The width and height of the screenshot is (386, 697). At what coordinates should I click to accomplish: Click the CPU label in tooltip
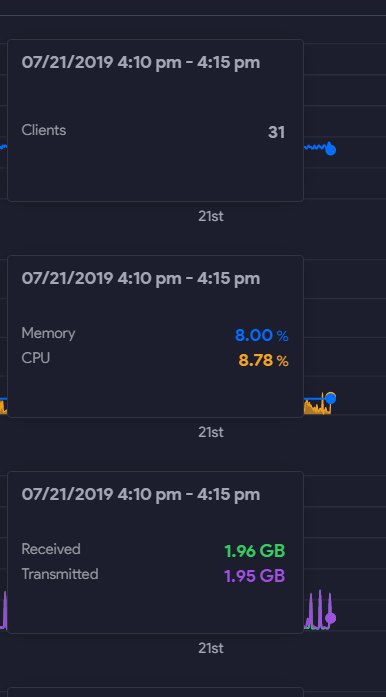pyautogui.click(x=36, y=358)
